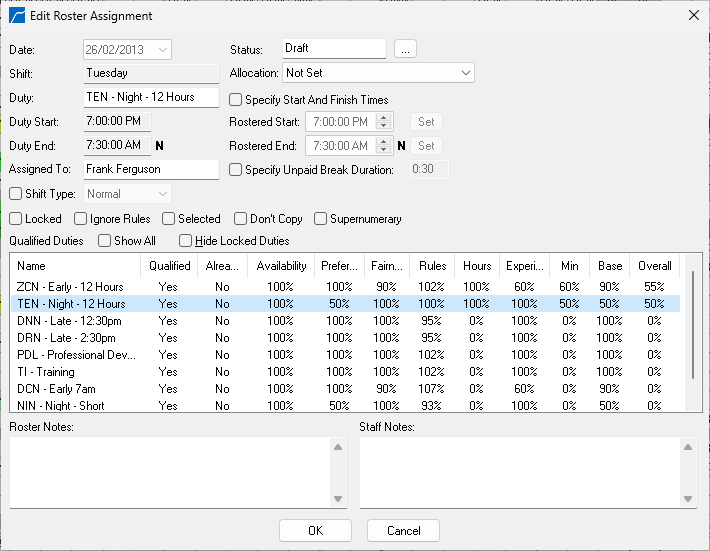
Task: Toggle Hide Locked Duties option
Action: (186, 241)
